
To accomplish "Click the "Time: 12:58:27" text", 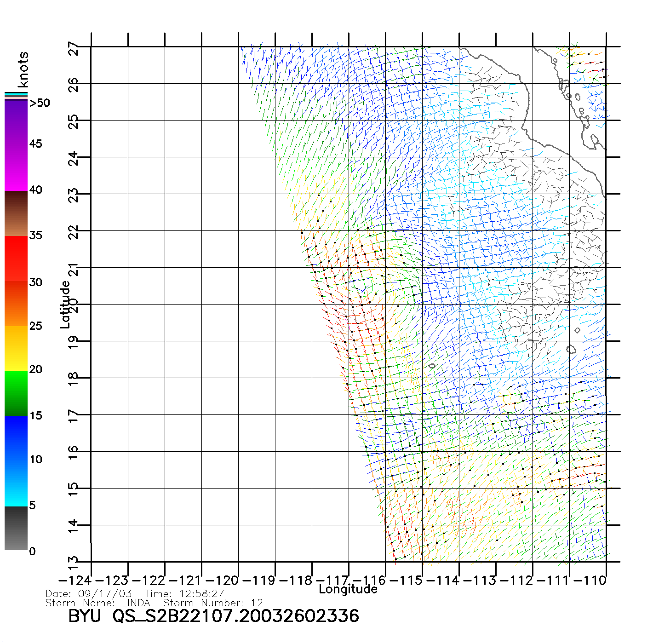I will tap(184, 593).
